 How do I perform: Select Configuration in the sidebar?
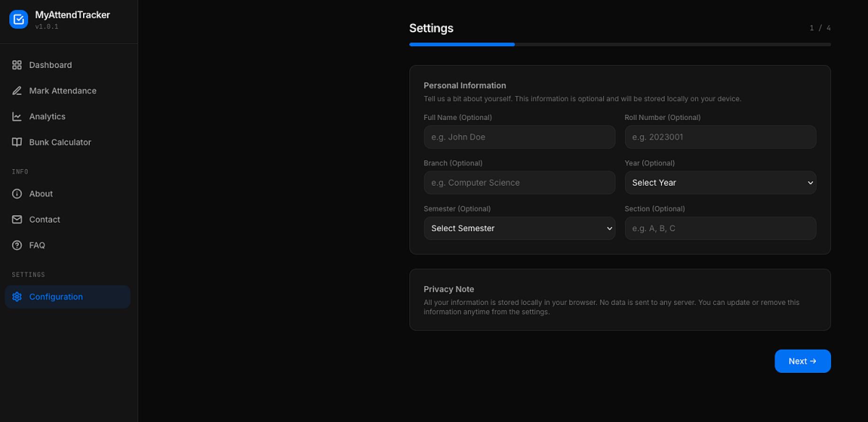[68, 297]
